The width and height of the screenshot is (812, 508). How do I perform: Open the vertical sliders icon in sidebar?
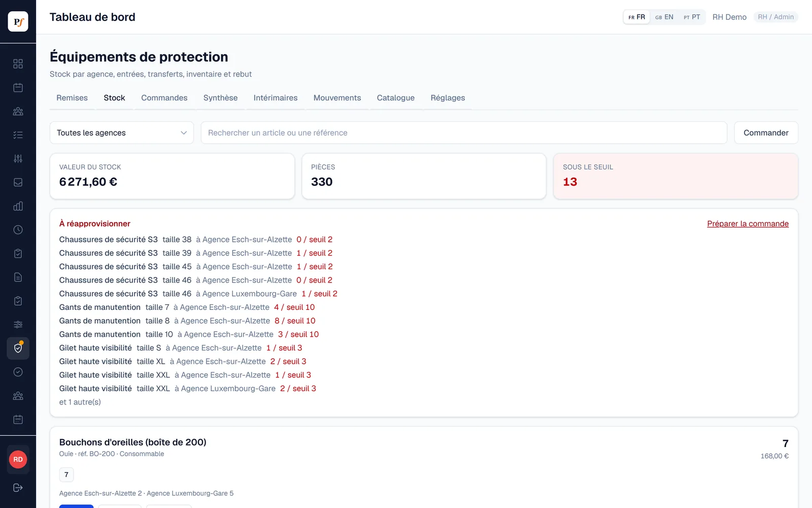coord(18,158)
